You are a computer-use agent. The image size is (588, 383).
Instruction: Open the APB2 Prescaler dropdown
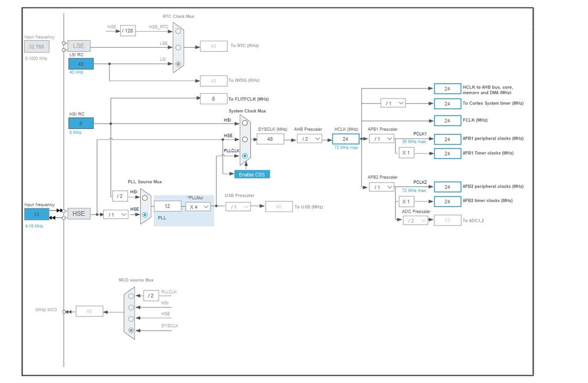point(381,187)
